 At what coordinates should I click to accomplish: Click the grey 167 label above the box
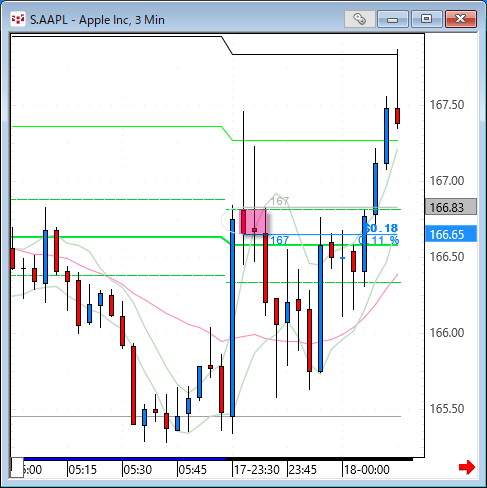[279, 201]
